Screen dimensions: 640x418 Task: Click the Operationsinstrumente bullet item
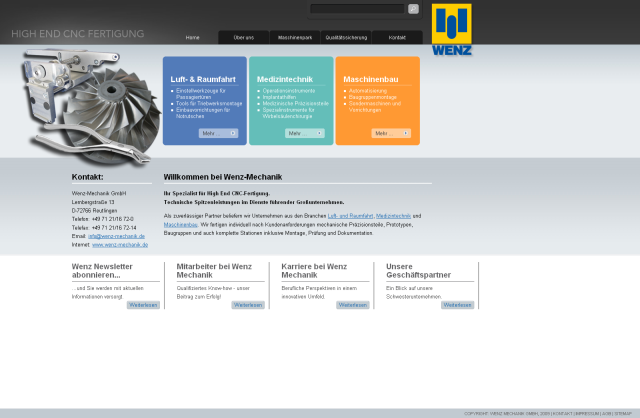[x=289, y=91]
